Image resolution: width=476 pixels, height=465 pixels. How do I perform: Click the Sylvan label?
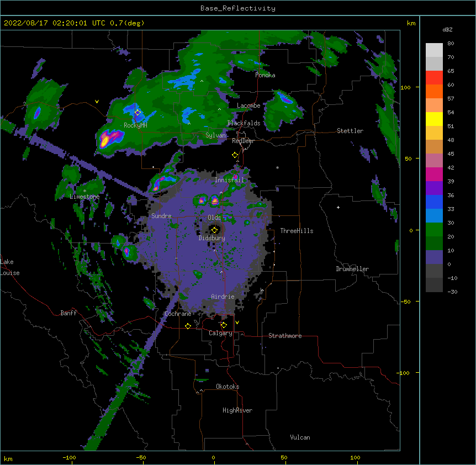[215, 135]
